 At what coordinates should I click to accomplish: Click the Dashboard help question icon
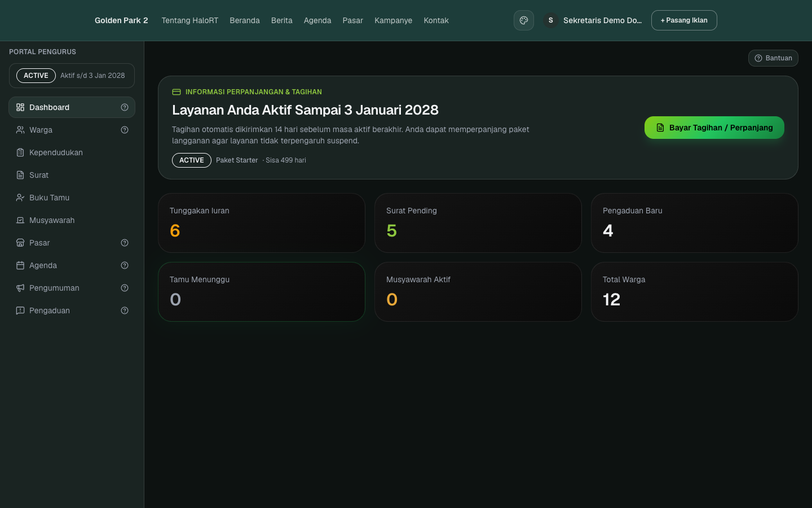[x=125, y=107]
